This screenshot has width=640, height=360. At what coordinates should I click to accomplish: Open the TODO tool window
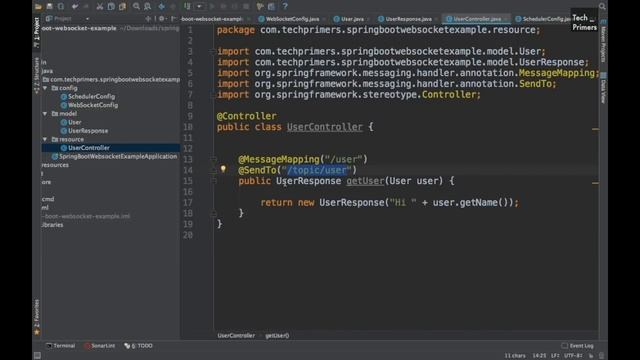tap(138, 346)
